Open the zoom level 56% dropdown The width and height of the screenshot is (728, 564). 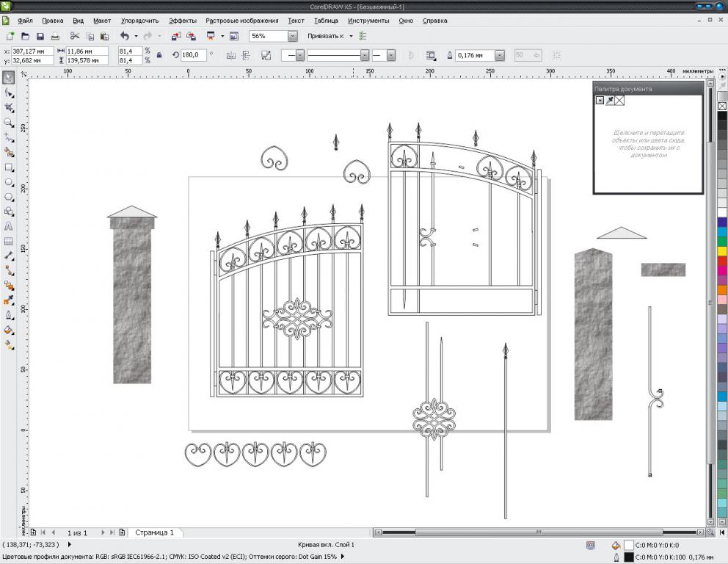pyautogui.click(x=293, y=36)
